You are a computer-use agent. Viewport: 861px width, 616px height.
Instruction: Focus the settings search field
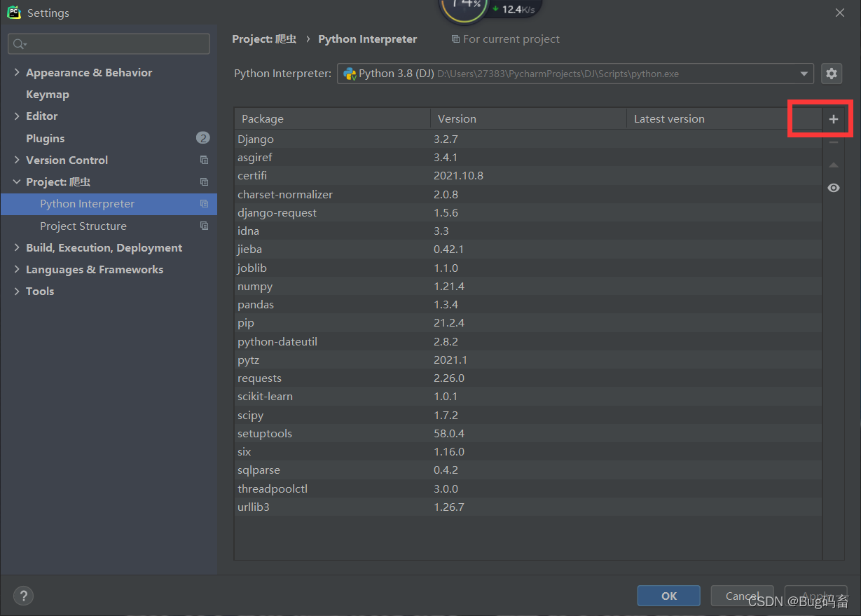pos(109,44)
